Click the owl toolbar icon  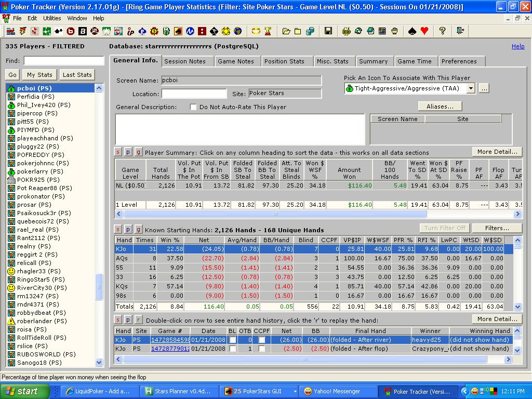[x=347, y=31]
